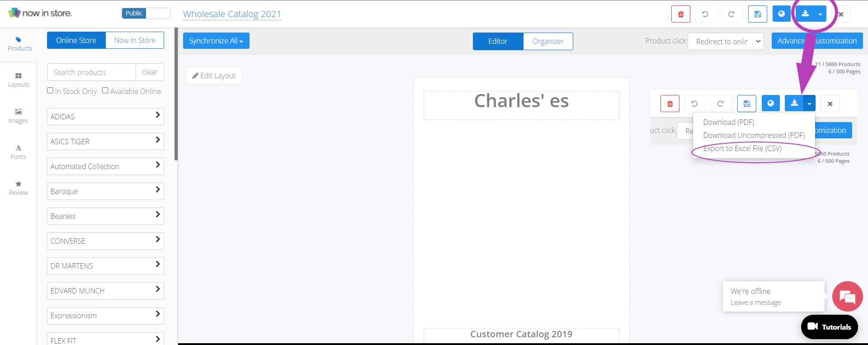Click the Charles' catalog heading text box

coord(521,105)
